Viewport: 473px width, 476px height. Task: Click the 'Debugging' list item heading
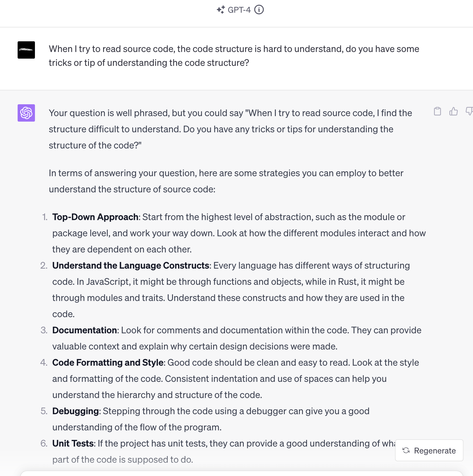click(x=75, y=411)
